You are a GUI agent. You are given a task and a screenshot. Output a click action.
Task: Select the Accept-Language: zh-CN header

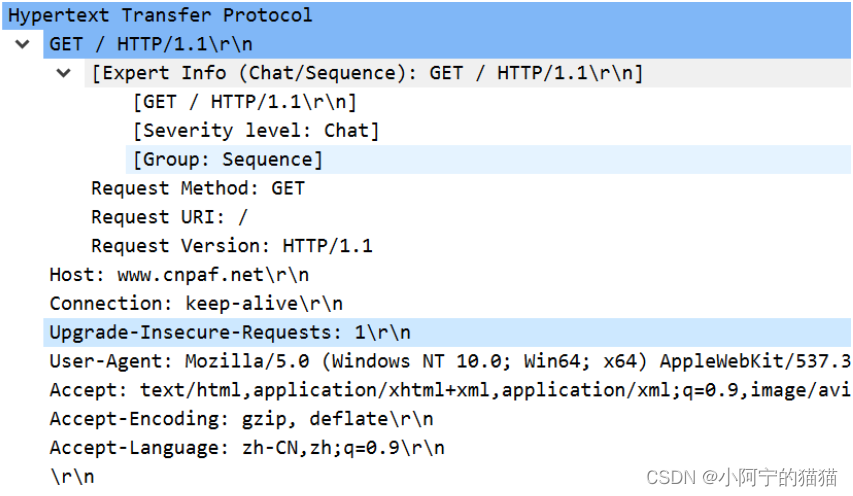[x=247, y=448]
